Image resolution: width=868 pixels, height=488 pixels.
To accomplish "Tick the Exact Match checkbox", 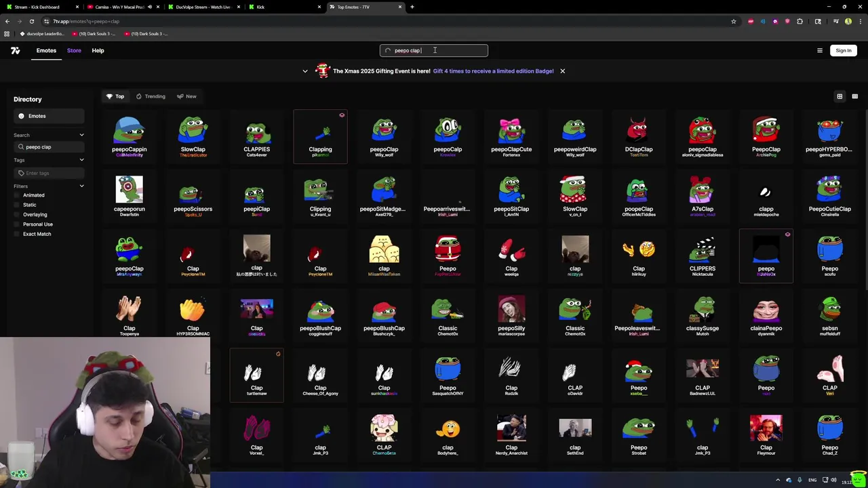I will (17, 234).
